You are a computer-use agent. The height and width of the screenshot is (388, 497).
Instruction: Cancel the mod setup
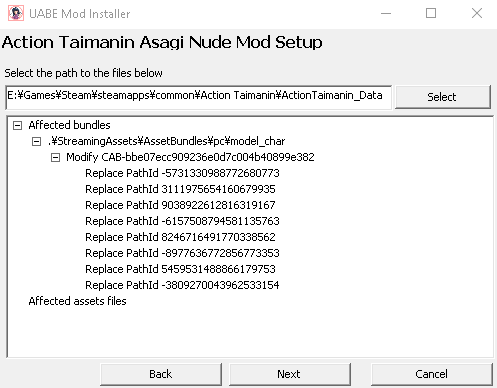tap(431, 374)
